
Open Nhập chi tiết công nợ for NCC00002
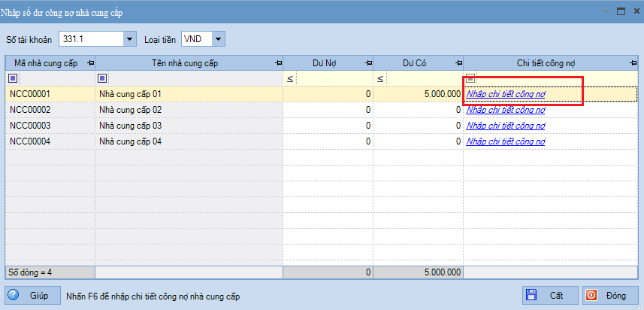click(x=506, y=110)
